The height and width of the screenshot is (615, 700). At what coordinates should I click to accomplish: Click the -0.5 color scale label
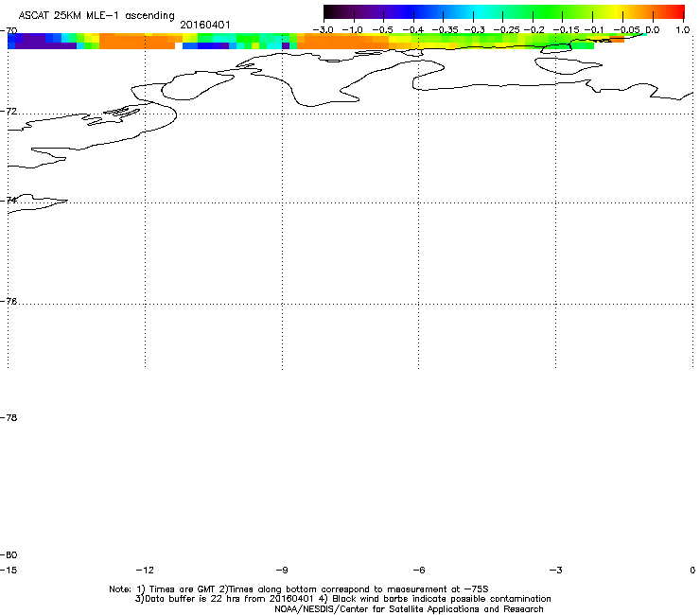(x=382, y=30)
